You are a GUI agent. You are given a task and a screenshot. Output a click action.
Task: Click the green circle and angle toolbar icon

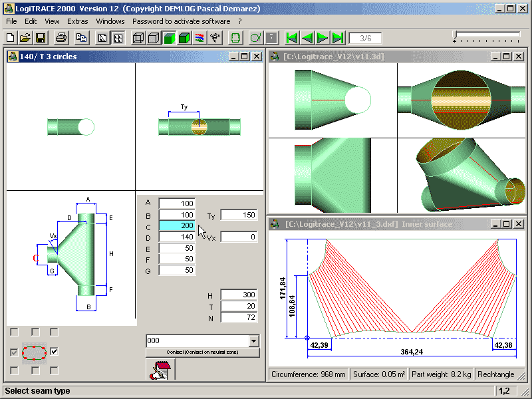[256, 38]
